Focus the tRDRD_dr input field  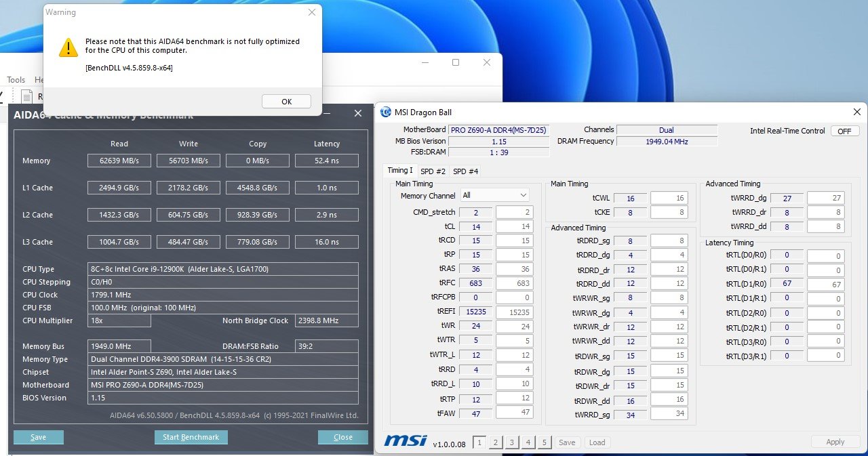point(669,270)
